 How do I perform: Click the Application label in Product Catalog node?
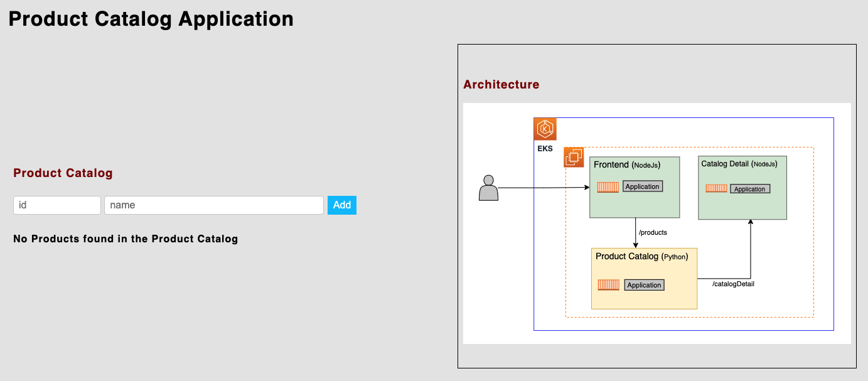pyautogui.click(x=644, y=284)
